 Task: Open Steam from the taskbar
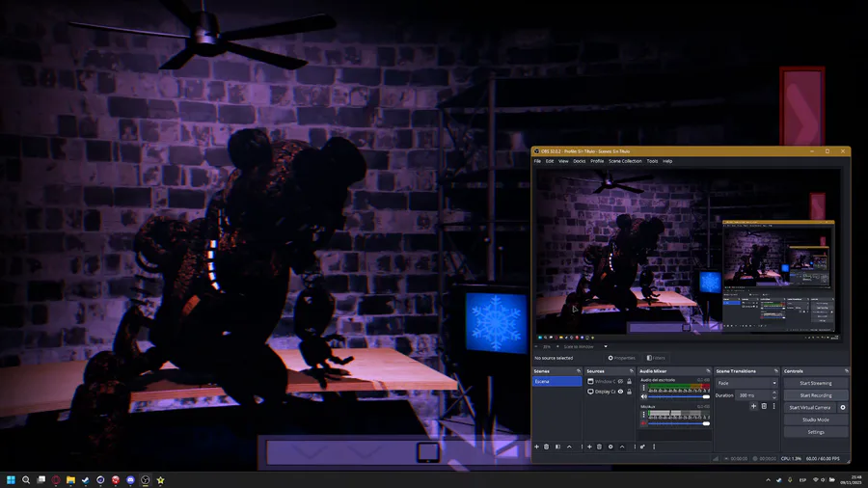[x=86, y=479]
